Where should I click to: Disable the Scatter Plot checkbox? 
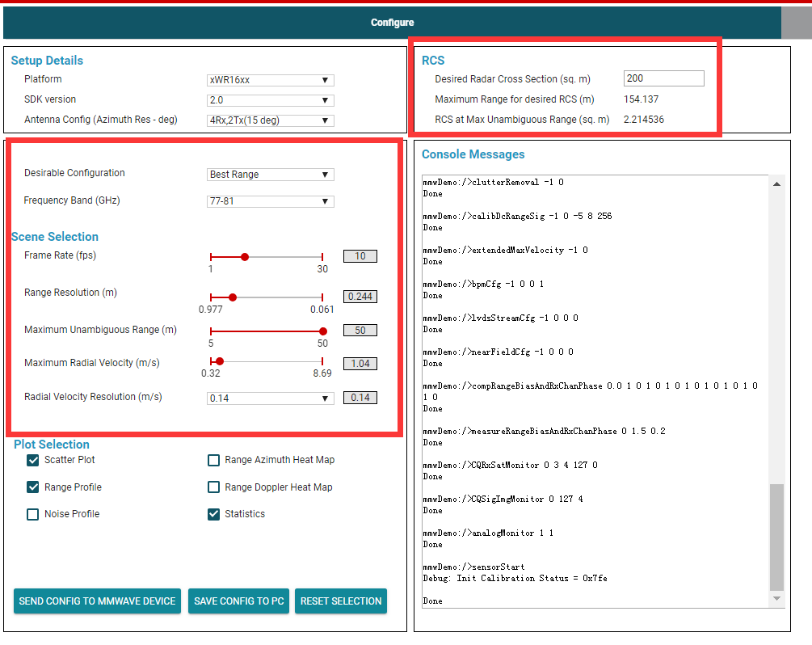[x=32, y=459]
